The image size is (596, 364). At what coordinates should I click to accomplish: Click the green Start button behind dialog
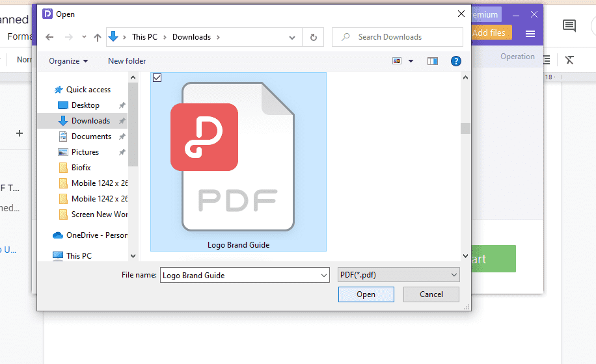[494, 259]
